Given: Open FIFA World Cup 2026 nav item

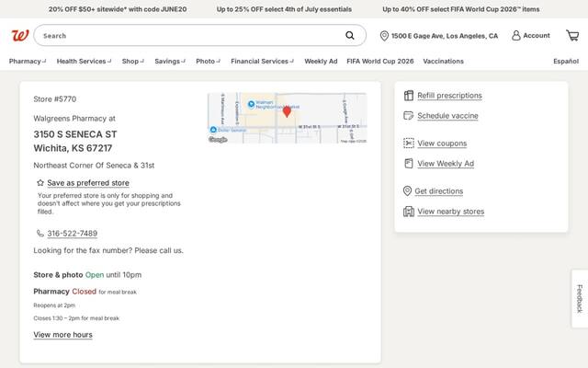Looking at the screenshot, I should pos(380,62).
